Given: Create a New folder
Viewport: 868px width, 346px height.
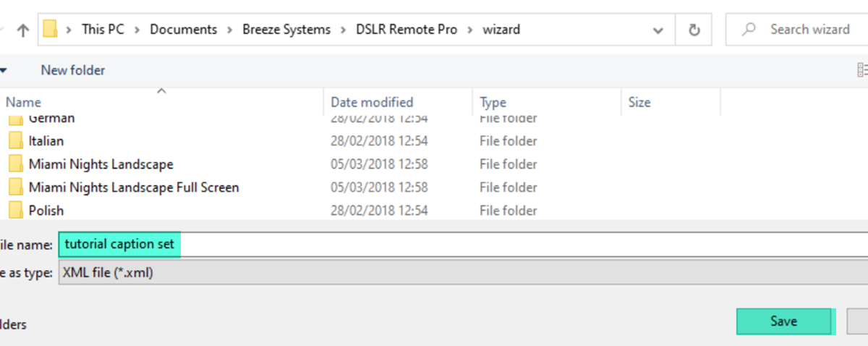Looking at the screenshot, I should click(x=73, y=70).
